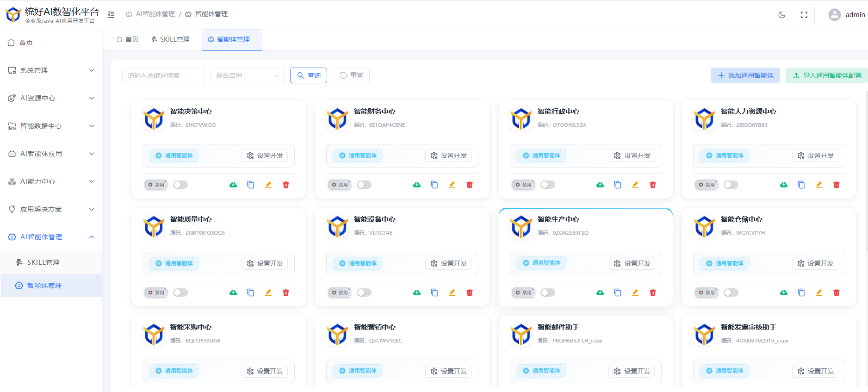Image resolution: width=868 pixels, height=392 pixels.
Task: Copy the 智能仓储中心 agent
Action: point(801,292)
